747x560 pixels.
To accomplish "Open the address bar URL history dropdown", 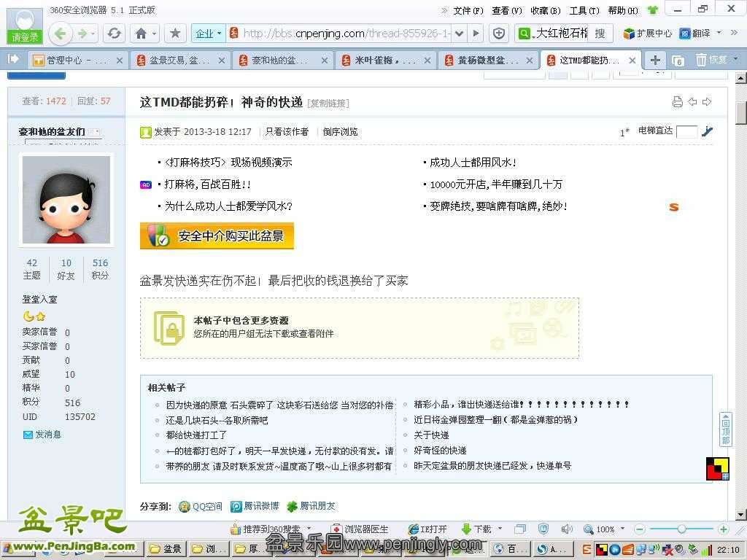I will (459, 34).
